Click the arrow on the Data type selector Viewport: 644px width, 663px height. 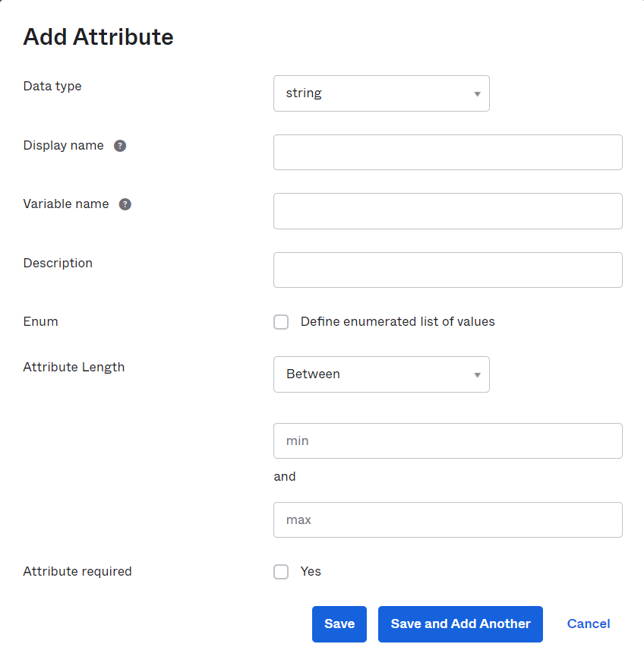point(477,94)
